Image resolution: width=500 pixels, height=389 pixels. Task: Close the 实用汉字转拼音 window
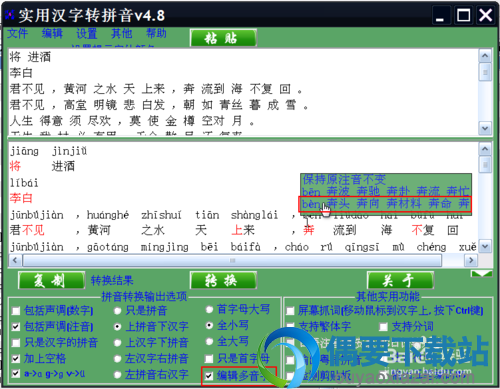[485, 15]
